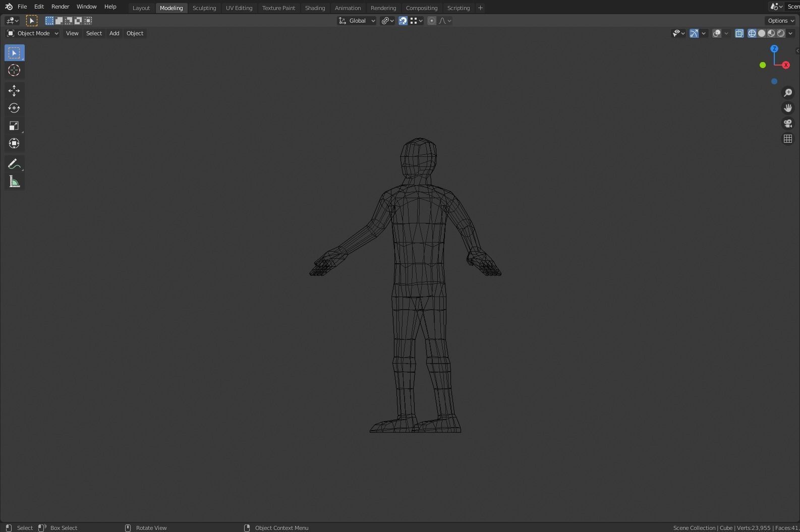
Task: Activate the Measure ruler tool
Action: coord(14,182)
